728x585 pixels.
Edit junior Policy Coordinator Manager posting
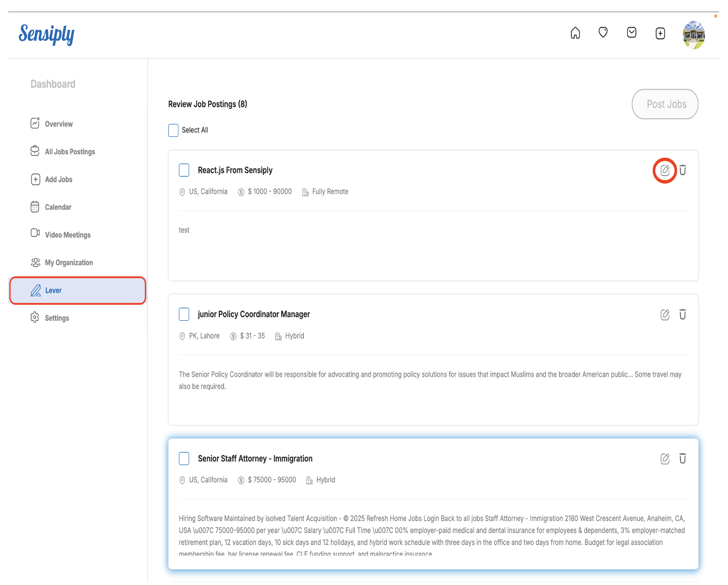tap(665, 315)
